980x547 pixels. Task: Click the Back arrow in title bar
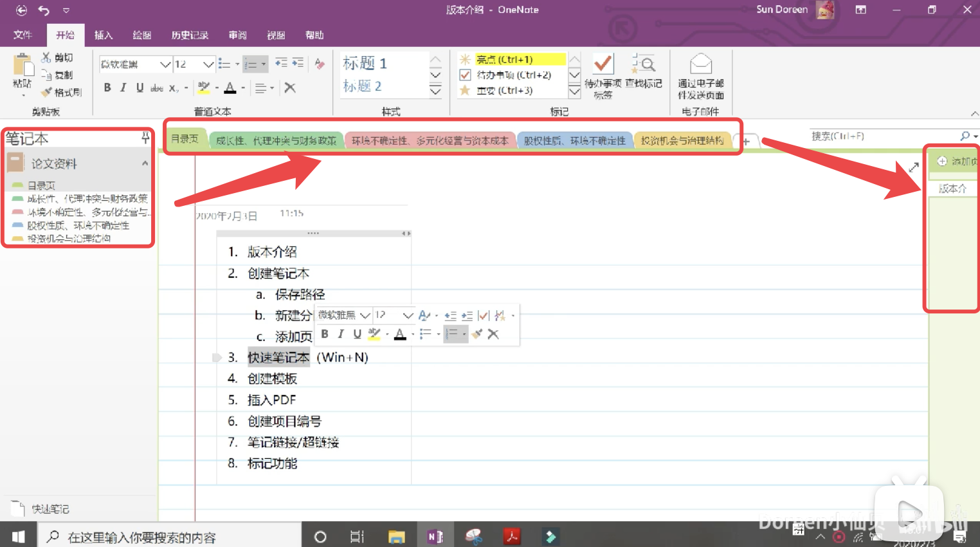coord(21,10)
